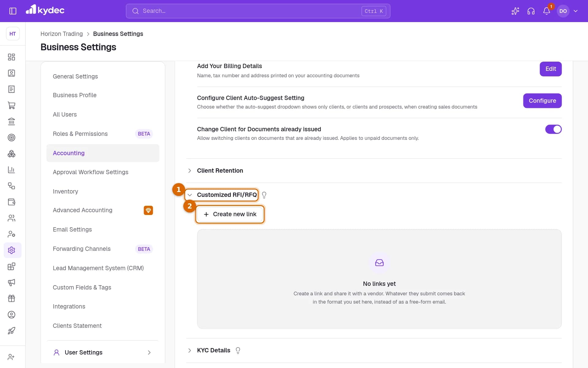Open the dashboard grid icon in sidebar

[11, 57]
